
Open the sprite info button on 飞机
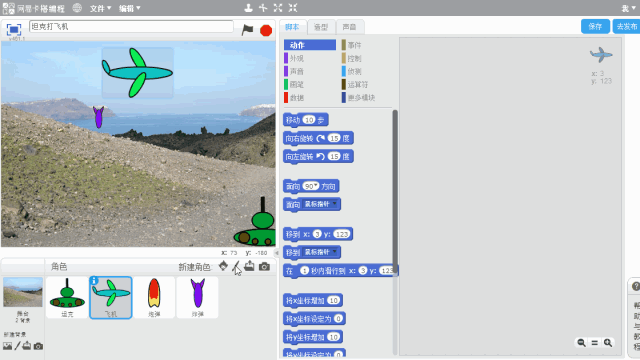(94, 280)
